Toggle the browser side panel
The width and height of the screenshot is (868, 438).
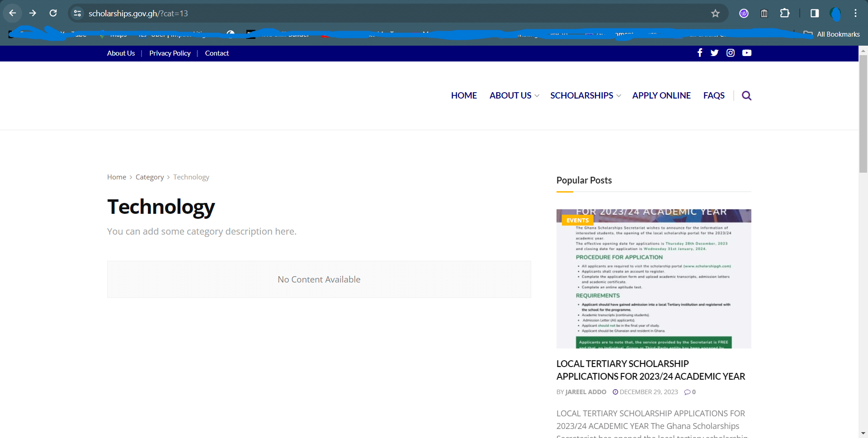point(814,13)
